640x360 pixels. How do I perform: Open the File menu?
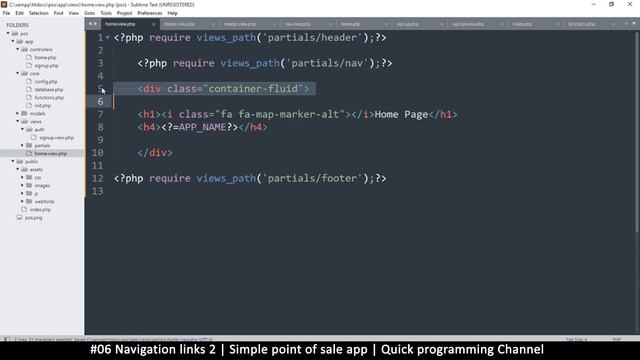(6, 13)
